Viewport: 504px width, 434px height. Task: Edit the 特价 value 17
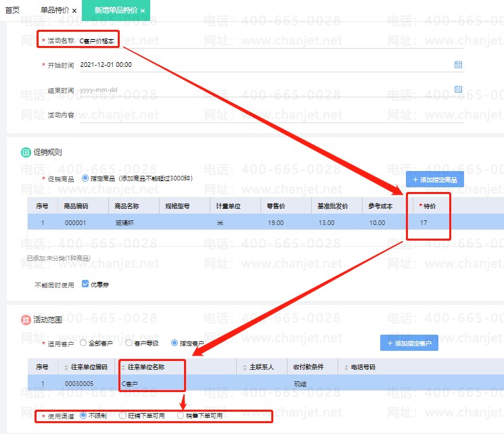[x=423, y=222]
